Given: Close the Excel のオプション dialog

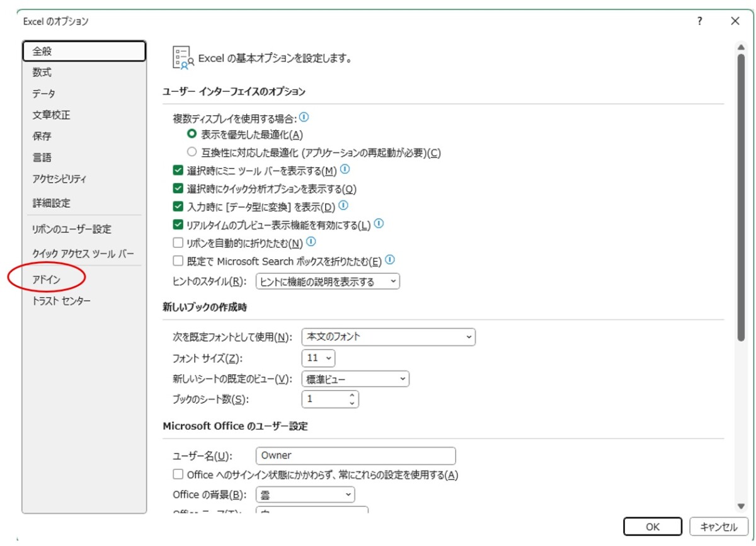Looking at the screenshot, I should 735,21.
